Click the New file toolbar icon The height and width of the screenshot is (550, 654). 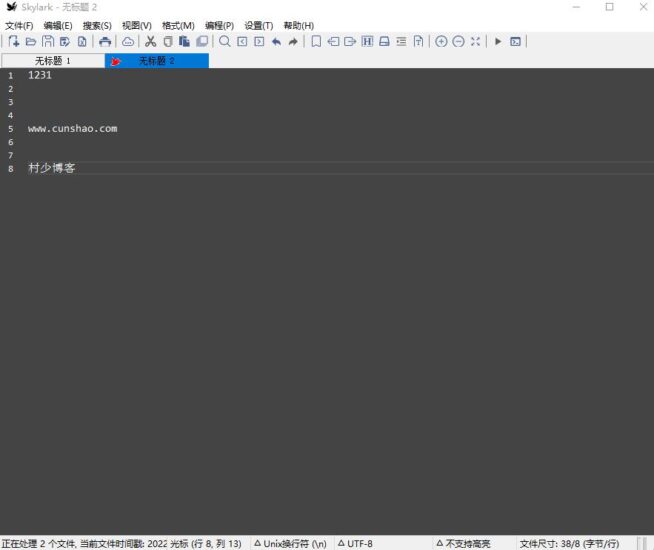tap(14, 42)
